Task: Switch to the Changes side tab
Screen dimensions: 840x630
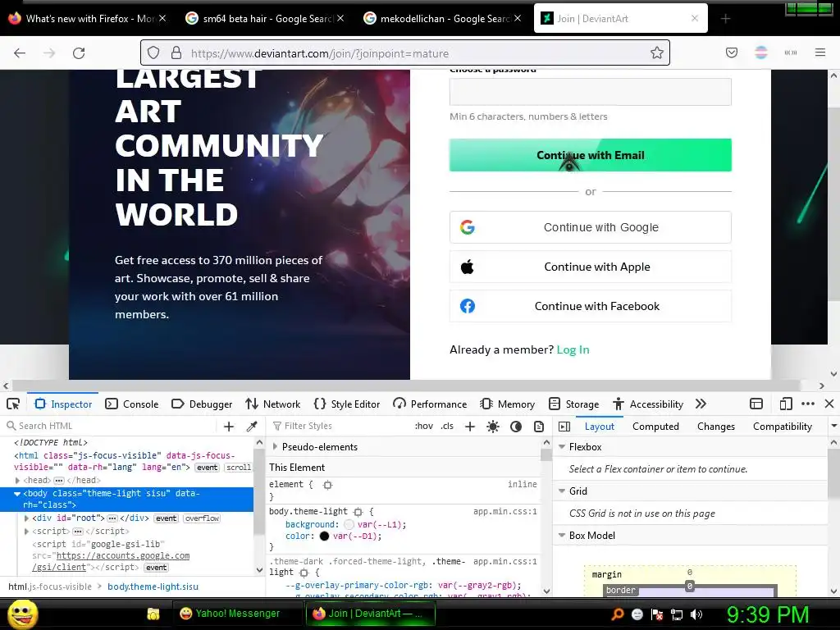Action: [715, 427]
